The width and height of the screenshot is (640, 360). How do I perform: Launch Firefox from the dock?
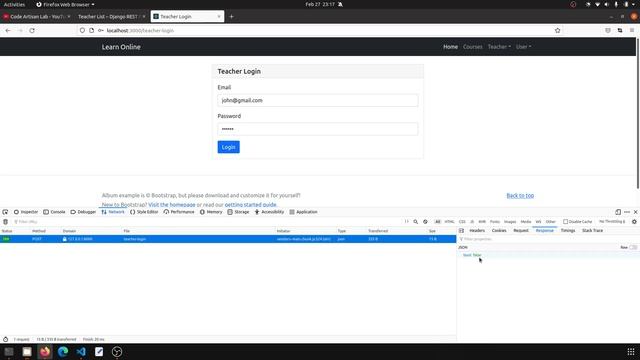pyautogui.click(x=45, y=351)
